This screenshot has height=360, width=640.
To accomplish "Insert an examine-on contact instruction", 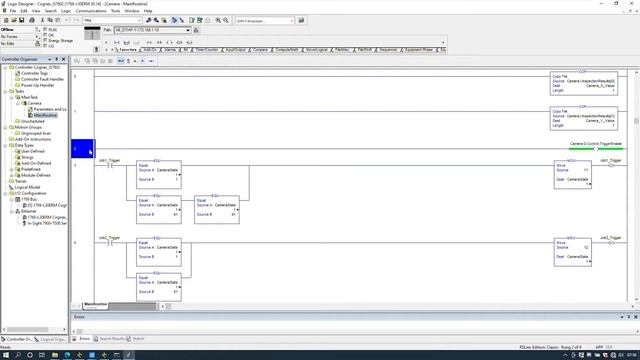I will (x=149, y=42).
